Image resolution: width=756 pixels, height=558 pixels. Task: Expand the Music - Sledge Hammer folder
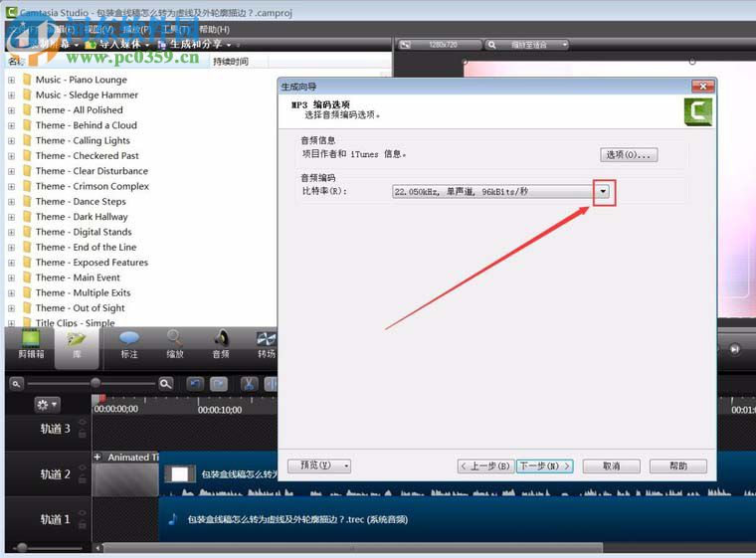click(x=11, y=95)
